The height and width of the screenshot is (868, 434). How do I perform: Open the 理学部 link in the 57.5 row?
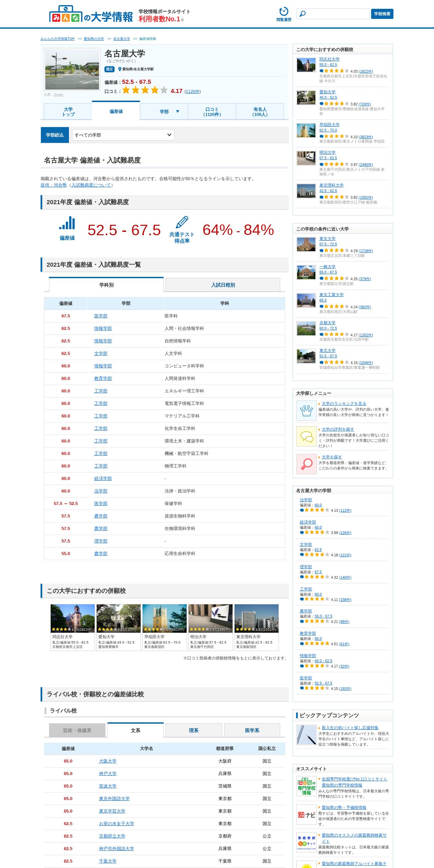point(101,541)
